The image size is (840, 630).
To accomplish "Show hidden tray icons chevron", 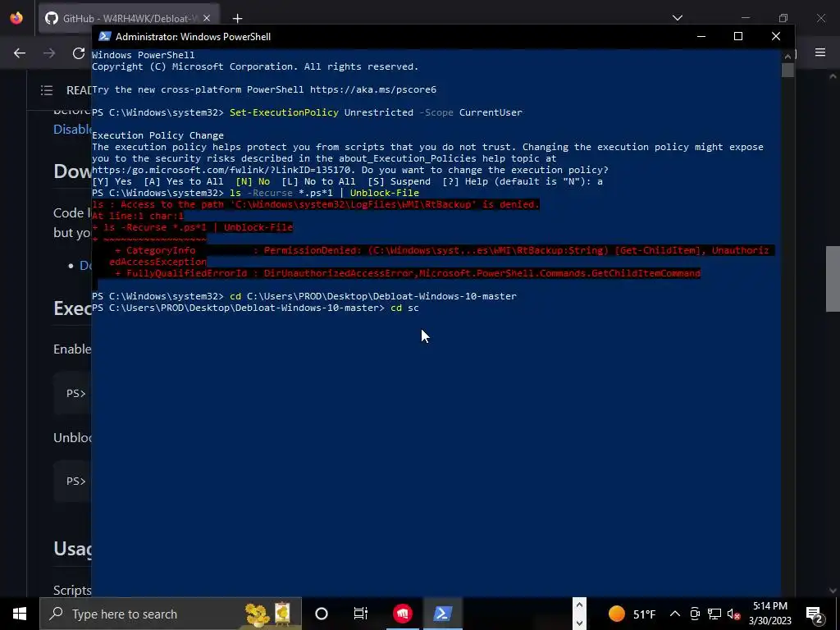I will 675,614.
